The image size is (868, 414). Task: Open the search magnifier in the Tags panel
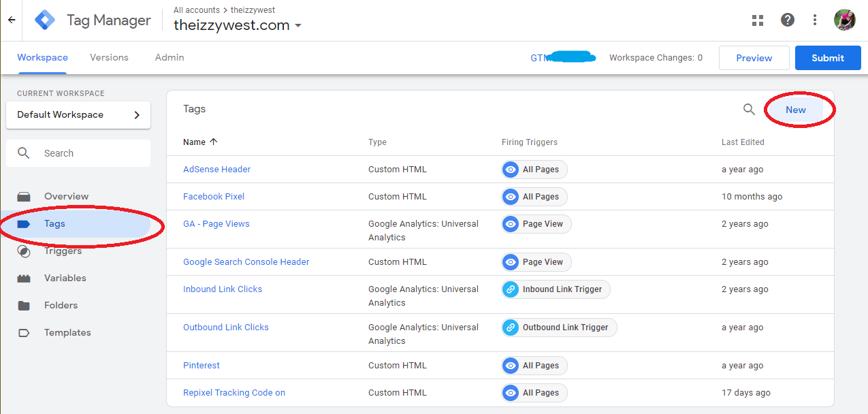tap(749, 109)
